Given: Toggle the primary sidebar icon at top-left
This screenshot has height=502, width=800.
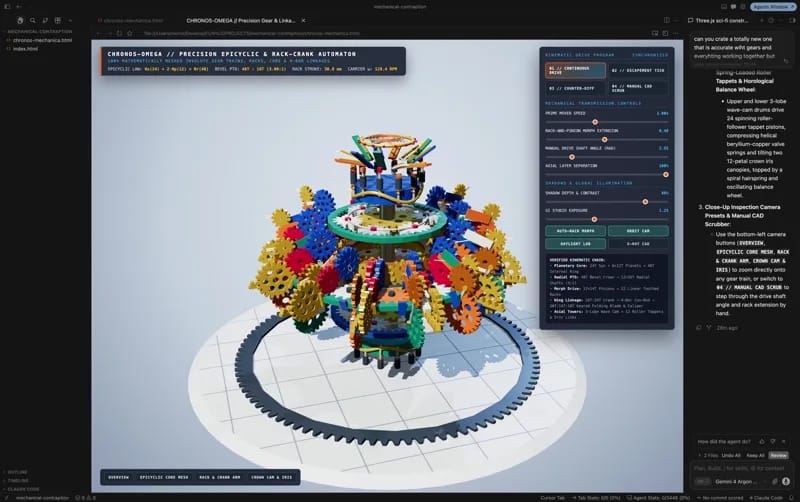Looking at the screenshot, I should (x=7, y=7).
